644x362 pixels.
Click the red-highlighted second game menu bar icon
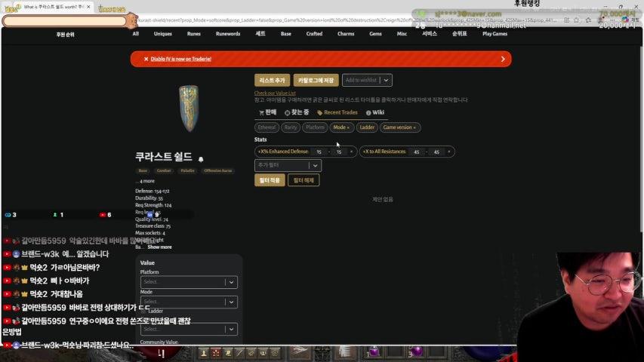click(x=216, y=352)
